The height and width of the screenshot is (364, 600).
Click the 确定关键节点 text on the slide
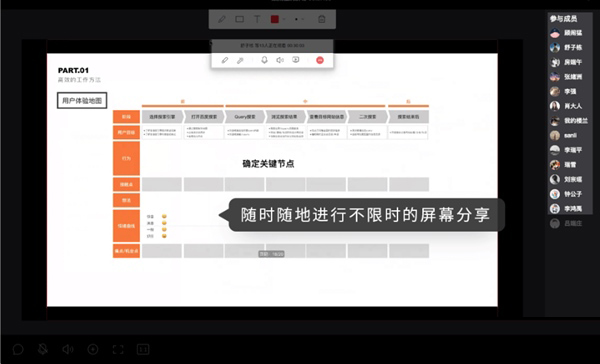point(268,164)
